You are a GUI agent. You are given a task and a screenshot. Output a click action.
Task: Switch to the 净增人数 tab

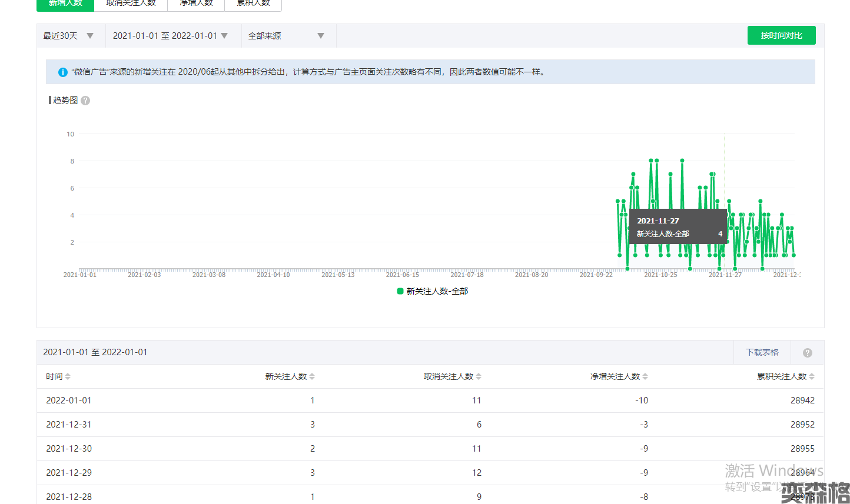coord(196,4)
